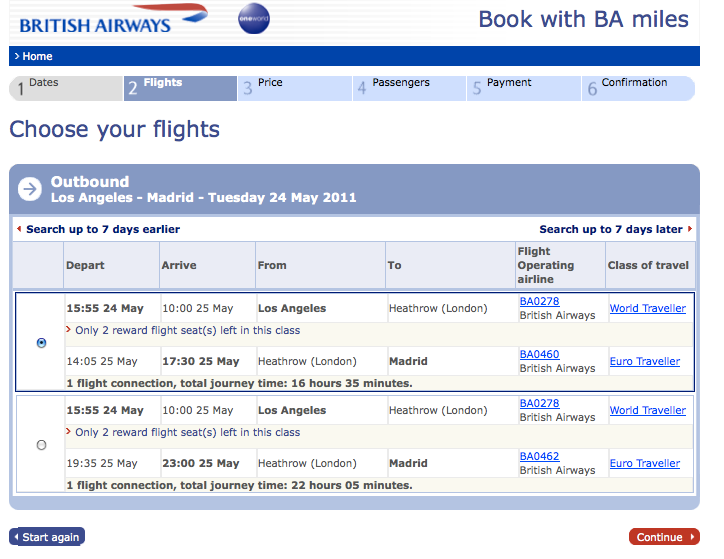Open flight BA0460 details link

coord(539,354)
